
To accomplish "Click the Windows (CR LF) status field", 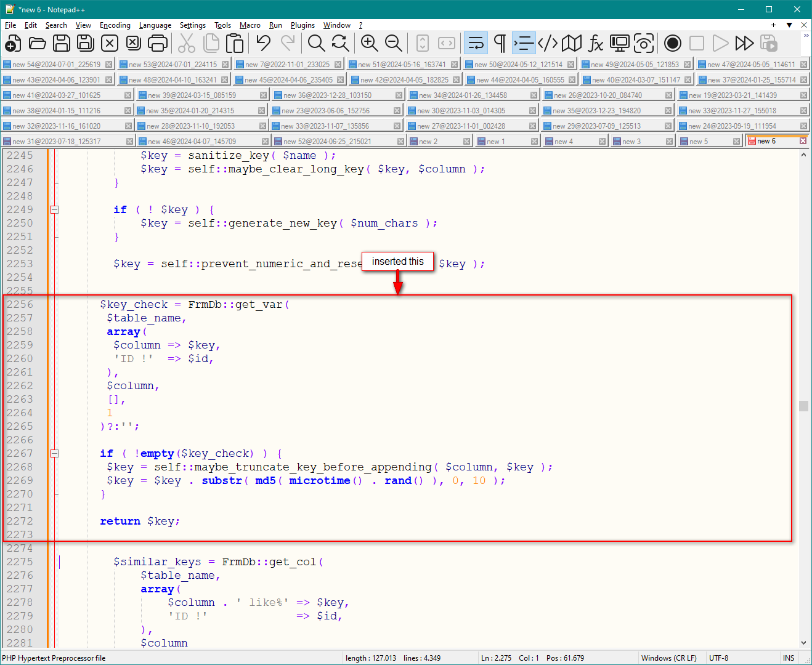I will tap(668, 658).
